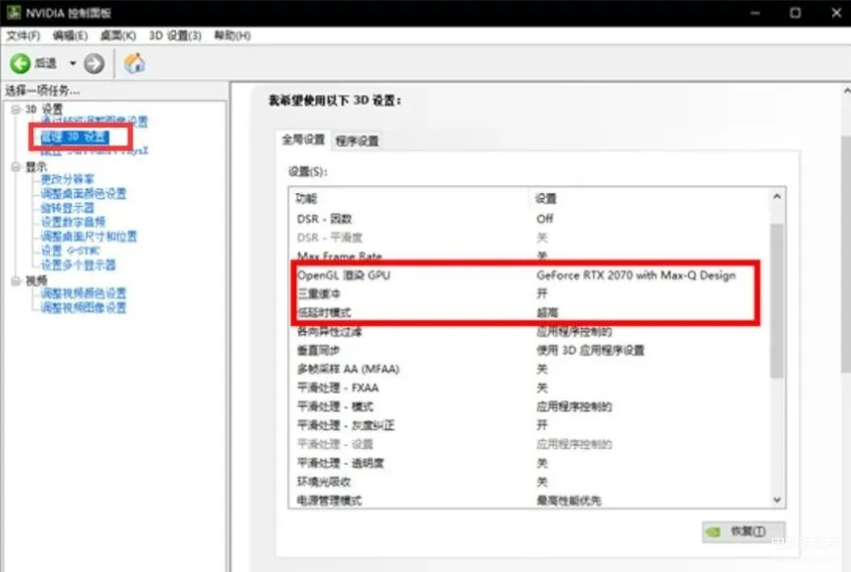Open 调整视频颜色设置 in the tree
The width and height of the screenshot is (851, 572).
[x=84, y=294]
